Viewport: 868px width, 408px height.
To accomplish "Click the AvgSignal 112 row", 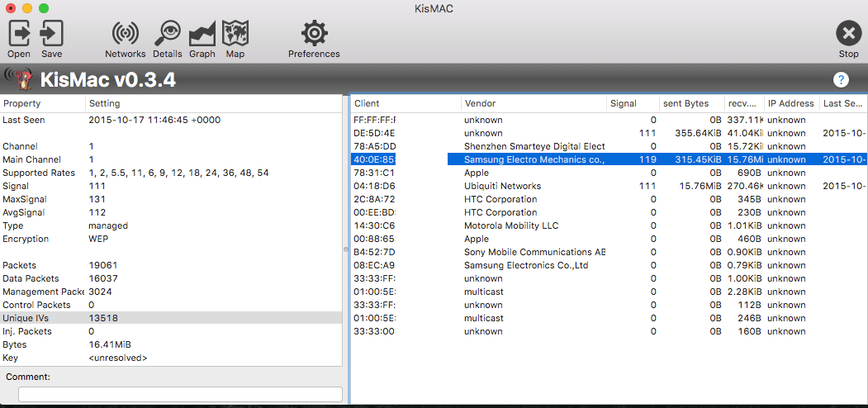I will coord(171,212).
